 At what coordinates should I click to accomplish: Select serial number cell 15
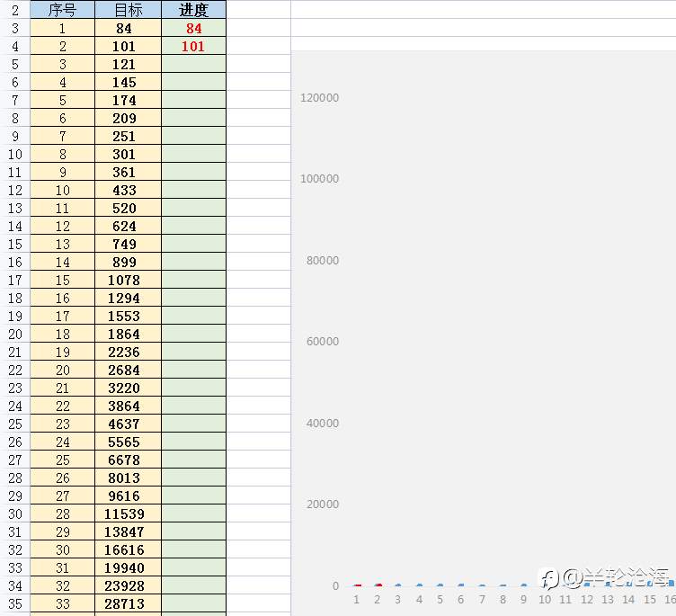[x=63, y=280]
